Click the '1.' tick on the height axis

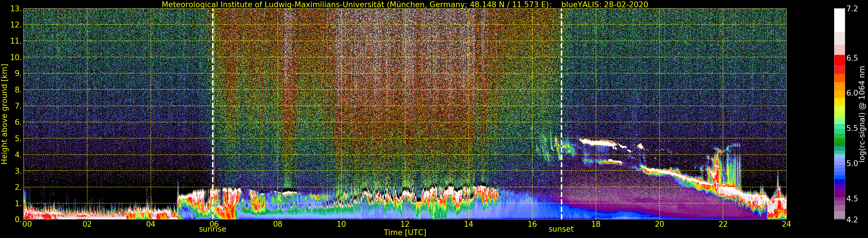[x=18, y=203]
